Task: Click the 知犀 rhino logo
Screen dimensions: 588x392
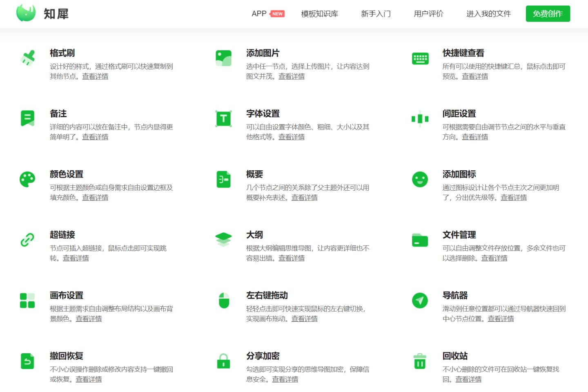Action: coord(43,13)
